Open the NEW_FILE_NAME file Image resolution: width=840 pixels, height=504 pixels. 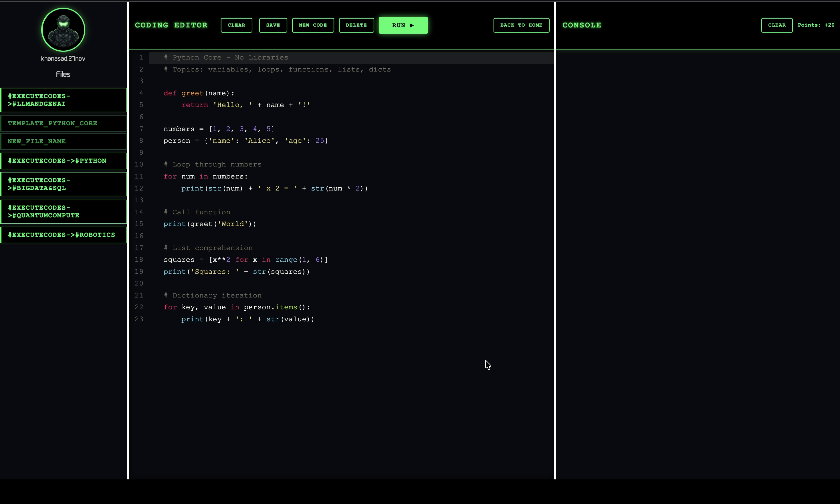[x=64, y=141]
